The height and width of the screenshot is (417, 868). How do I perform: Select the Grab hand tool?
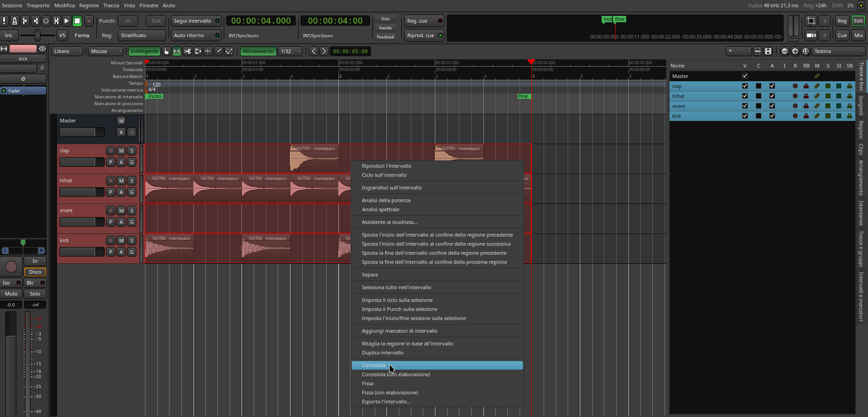(x=167, y=51)
